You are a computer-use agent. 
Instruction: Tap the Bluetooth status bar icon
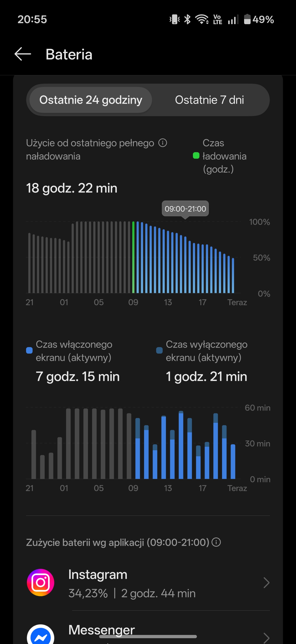tap(187, 19)
